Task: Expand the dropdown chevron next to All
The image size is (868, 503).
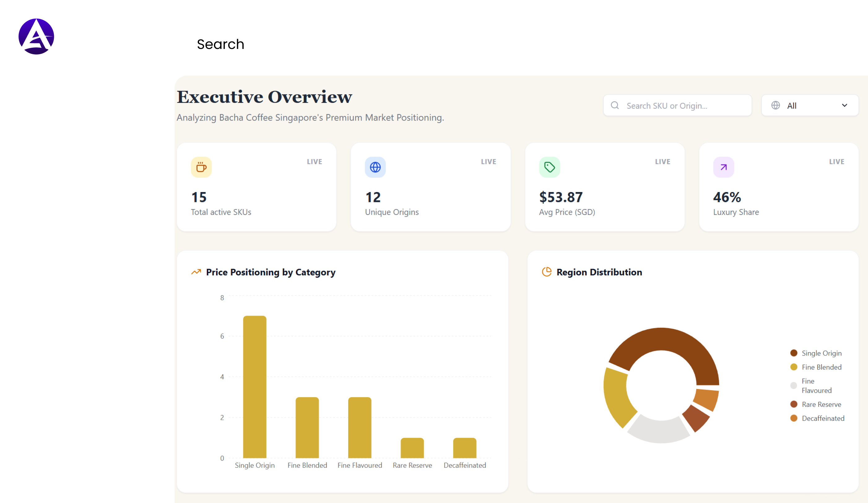Action: [844, 105]
